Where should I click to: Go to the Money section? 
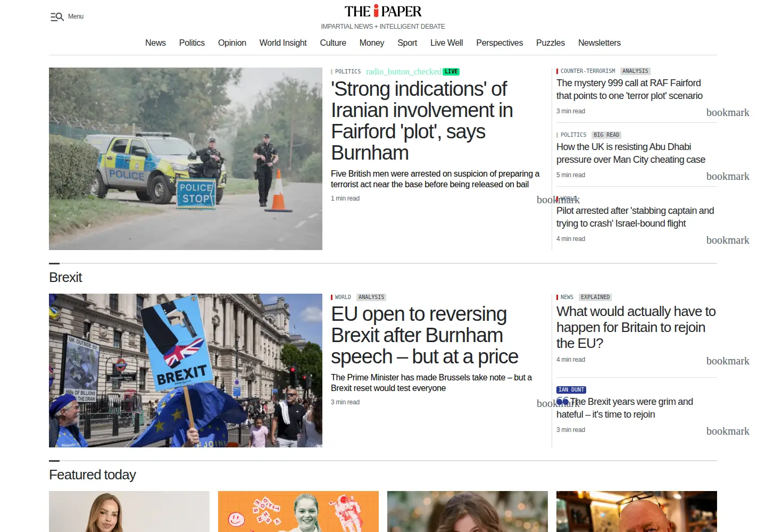click(x=372, y=43)
